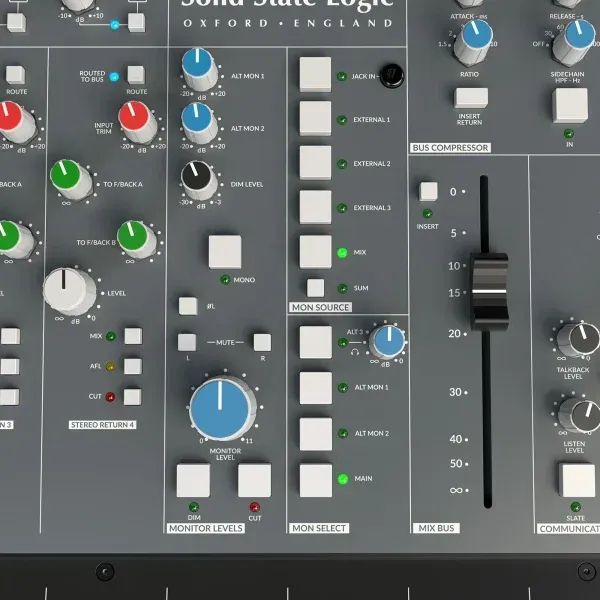This screenshot has width=600, height=600.
Task: Select EXTERNAL 3 monitor source
Action: point(315,207)
